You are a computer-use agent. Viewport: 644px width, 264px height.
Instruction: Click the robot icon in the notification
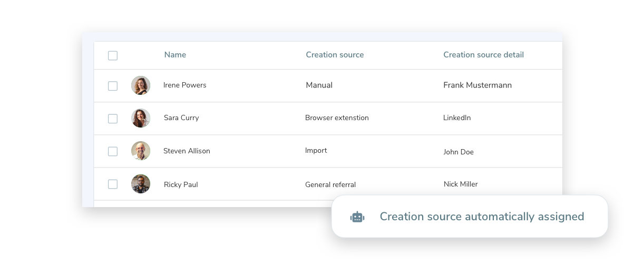coord(357,217)
